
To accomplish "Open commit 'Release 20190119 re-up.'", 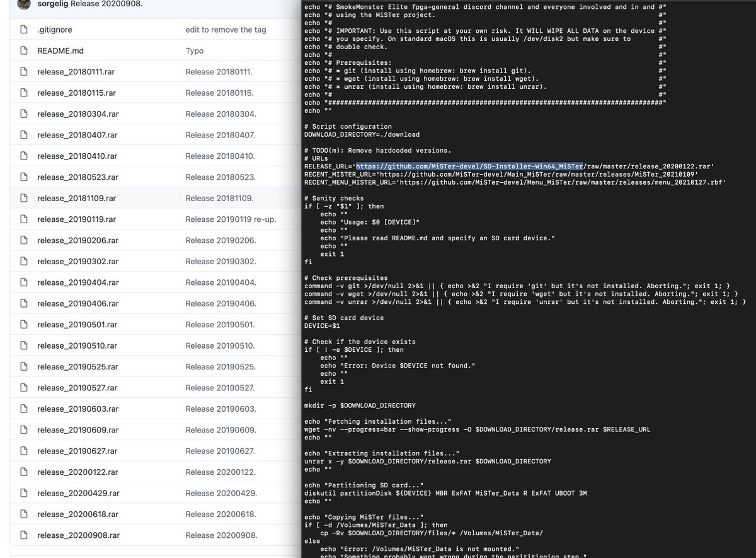I will (231, 219).
